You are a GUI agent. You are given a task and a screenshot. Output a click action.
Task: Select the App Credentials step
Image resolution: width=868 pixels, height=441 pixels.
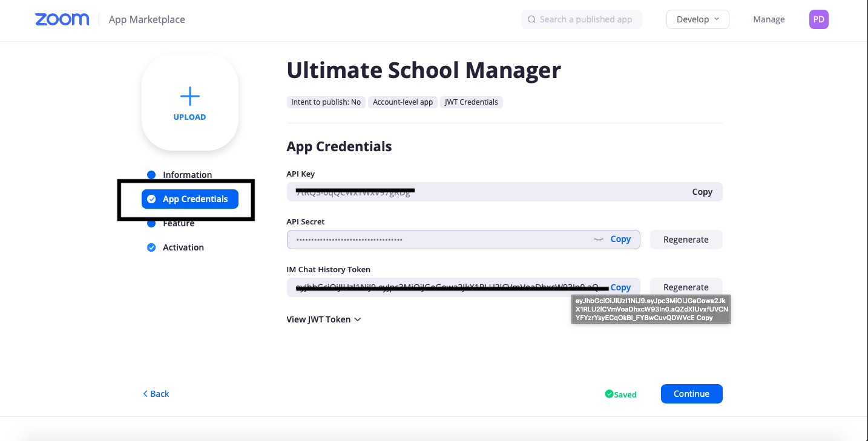point(190,199)
